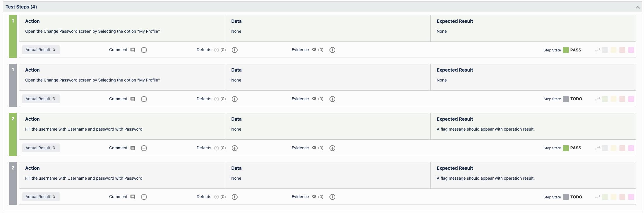Expand Actual Result on PASS step 1
This screenshot has height=213, width=644.
41,50
